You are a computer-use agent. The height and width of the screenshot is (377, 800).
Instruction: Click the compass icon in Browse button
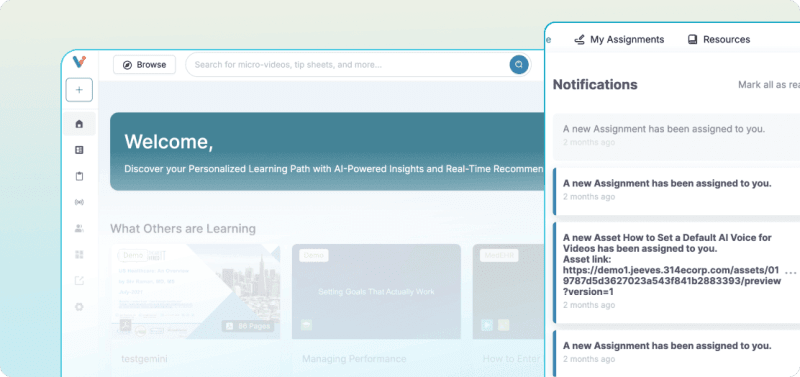point(128,65)
